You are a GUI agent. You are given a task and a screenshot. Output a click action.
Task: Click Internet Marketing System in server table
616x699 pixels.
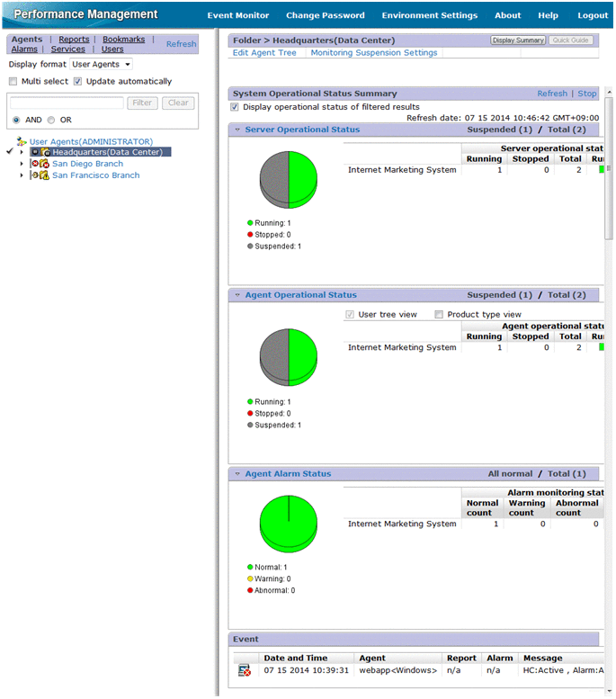click(x=402, y=170)
